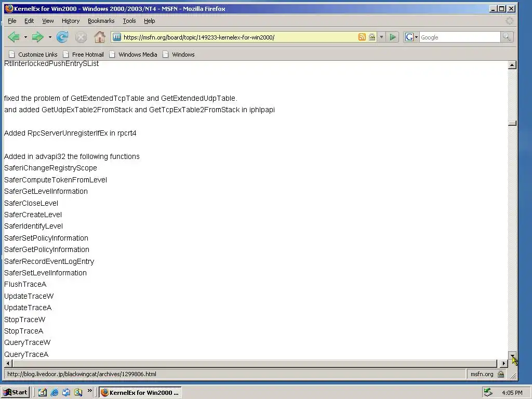Viewport: 532px width, 399px height.
Task: Open Windows Media bookmark
Action: pos(133,54)
